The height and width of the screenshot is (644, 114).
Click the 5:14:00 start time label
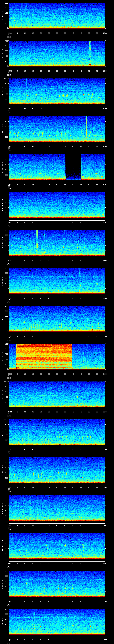click(9, 33)
